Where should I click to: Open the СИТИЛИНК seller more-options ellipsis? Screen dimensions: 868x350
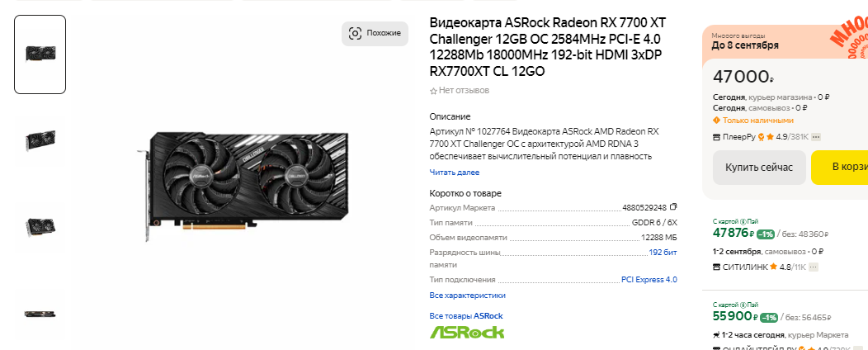pos(814,267)
